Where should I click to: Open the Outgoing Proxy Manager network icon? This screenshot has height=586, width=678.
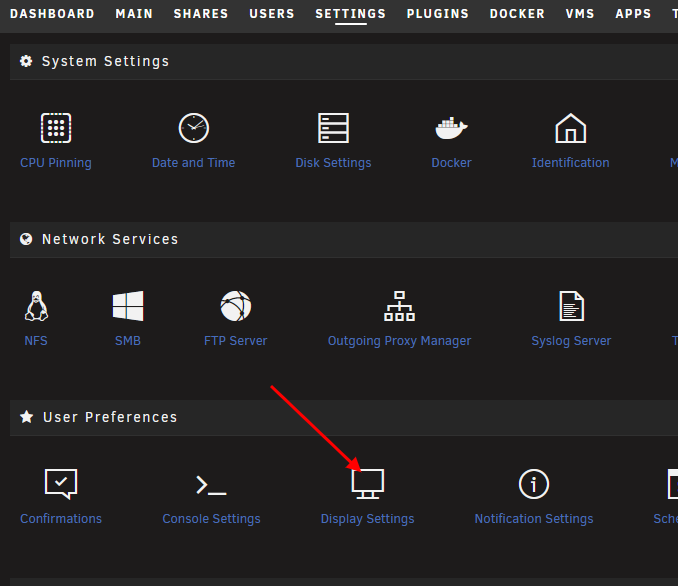[x=400, y=306]
